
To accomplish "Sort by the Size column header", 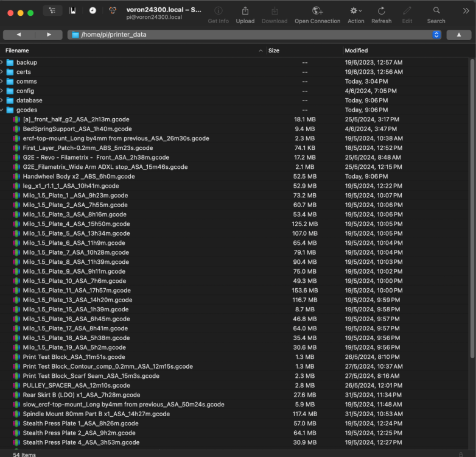I will coord(304,51).
